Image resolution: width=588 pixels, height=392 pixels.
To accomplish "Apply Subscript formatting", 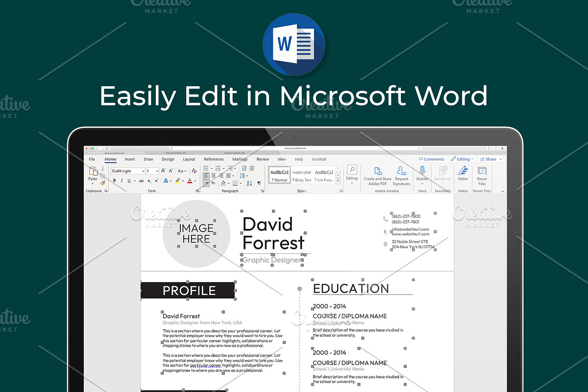I will coord(149,180).
